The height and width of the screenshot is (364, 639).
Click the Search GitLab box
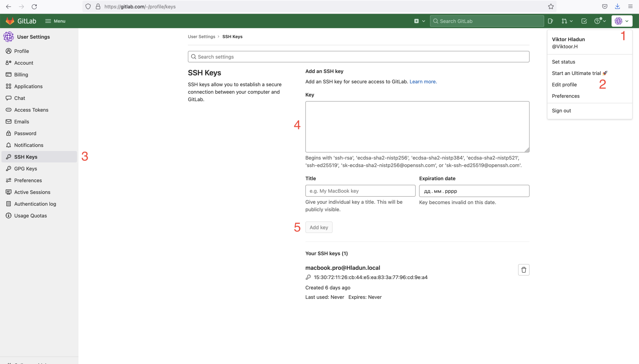coord(486,21)
